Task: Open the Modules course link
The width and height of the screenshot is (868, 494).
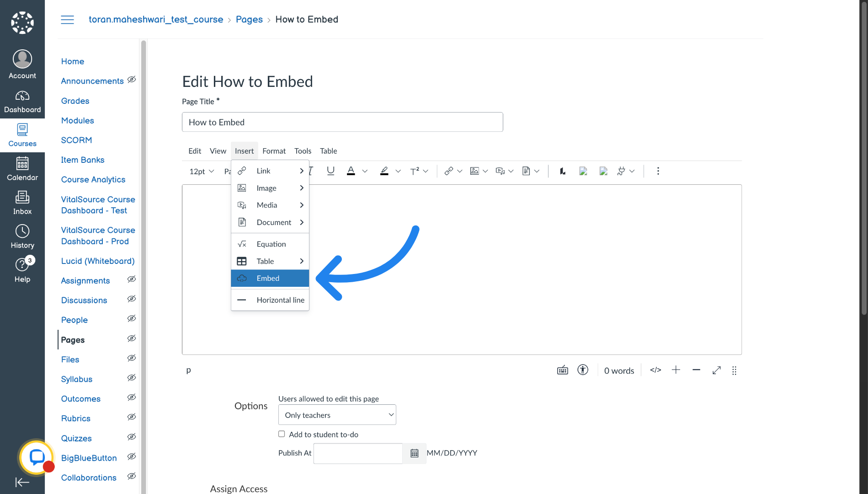Action: point(78,120)
